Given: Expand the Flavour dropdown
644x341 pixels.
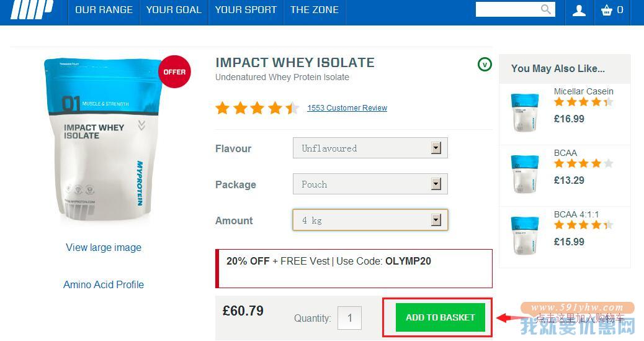Looking at the screenshot, I should pos(370,148).
